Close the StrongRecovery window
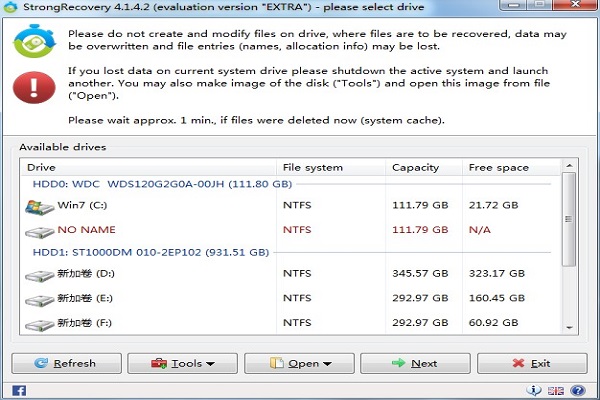This screenshot has width=600, height=400. click(x=575, y=5)
